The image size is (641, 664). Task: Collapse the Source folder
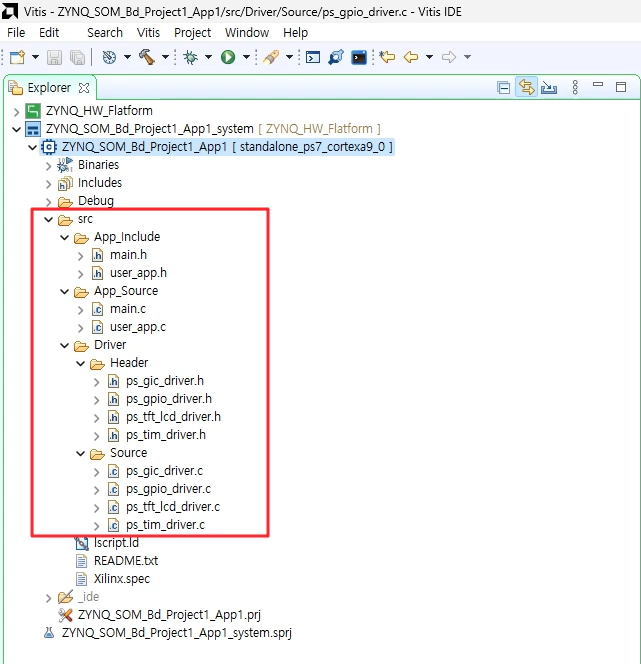[81, 454]
